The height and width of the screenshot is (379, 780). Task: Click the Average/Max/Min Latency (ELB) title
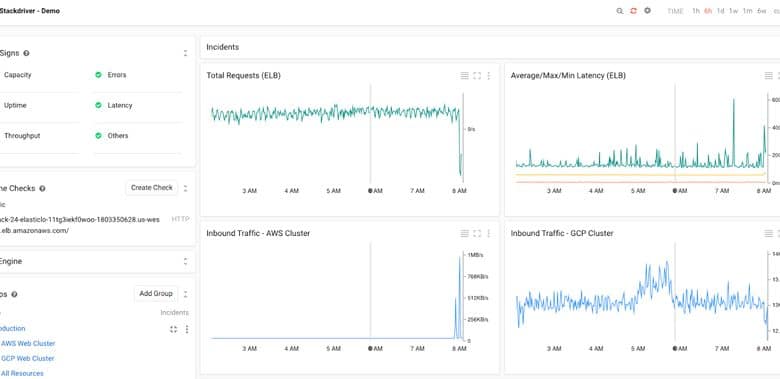tap(568, 76)
